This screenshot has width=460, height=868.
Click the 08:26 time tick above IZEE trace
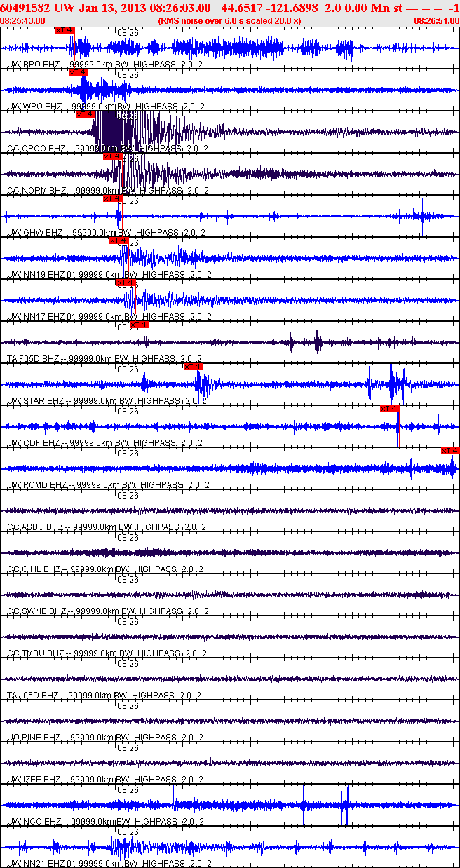[x=128, y=747]
